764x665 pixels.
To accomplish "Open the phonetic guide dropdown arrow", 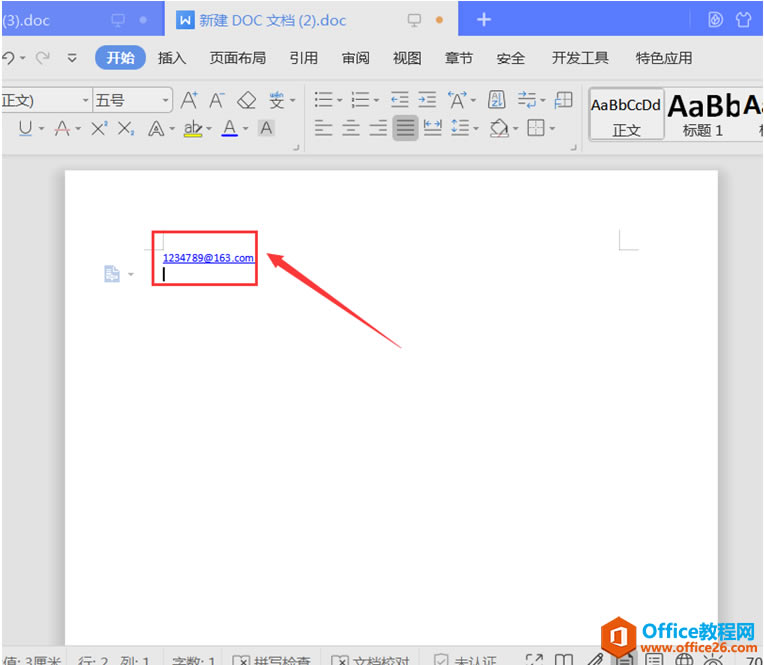I will tap(293, 100).
